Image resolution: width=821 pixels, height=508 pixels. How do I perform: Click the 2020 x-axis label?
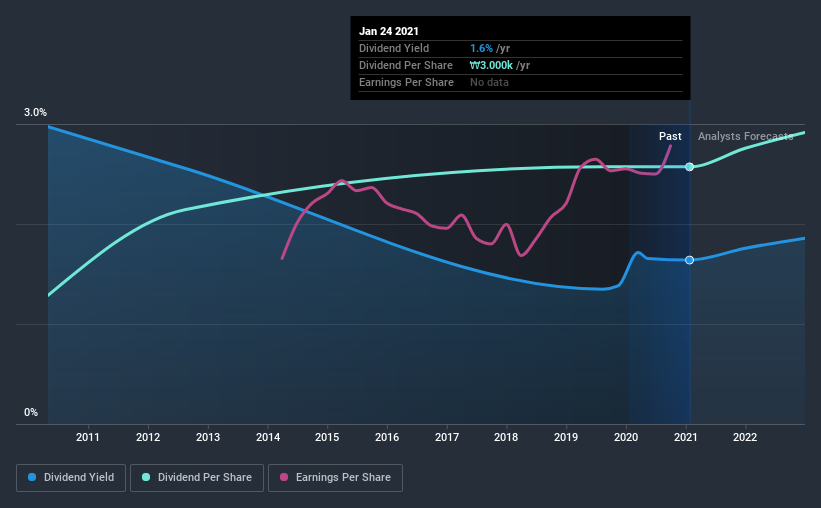click(x=626, y=437)
